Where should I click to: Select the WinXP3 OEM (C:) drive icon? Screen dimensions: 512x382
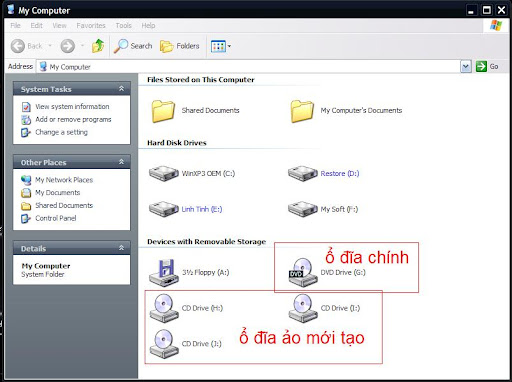click(x=163, y=173)
